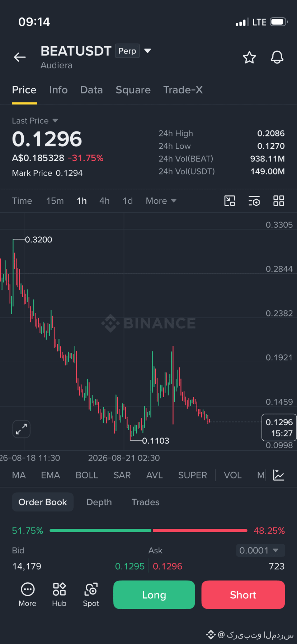The height and width of the screenshot is (644, 297).
Task: Open the chart settings icon
Action: click(x=254, y=201)
